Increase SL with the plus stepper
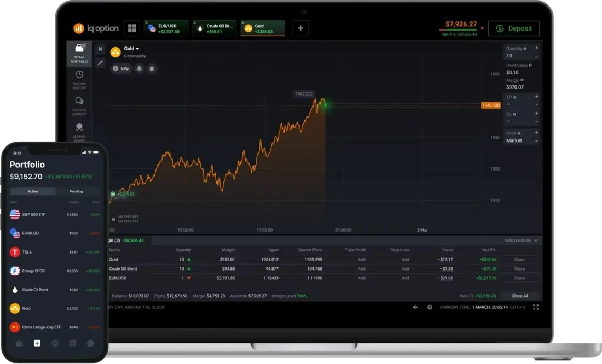The height and width of the screenshot is (364, 602). (536, 114)
